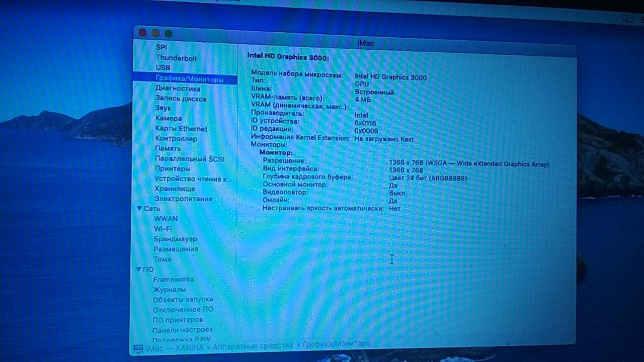
Task: Select Звук in the sidebar
Action: click(x=163, y=108)
